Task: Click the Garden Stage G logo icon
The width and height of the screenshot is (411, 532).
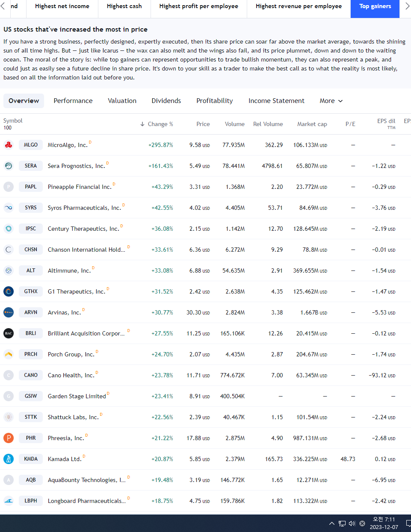Action: [9, 396]
